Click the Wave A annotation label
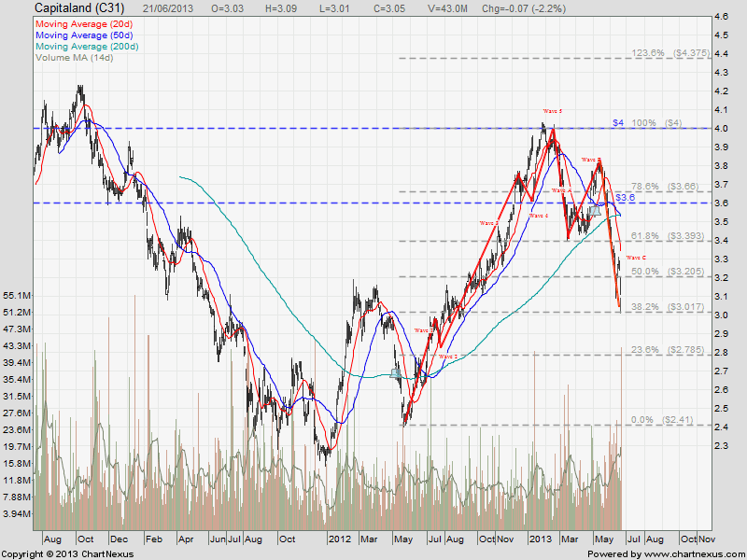The width and height of the screenshot is (747, 560). pyautogui.click(x=561, y=190)
